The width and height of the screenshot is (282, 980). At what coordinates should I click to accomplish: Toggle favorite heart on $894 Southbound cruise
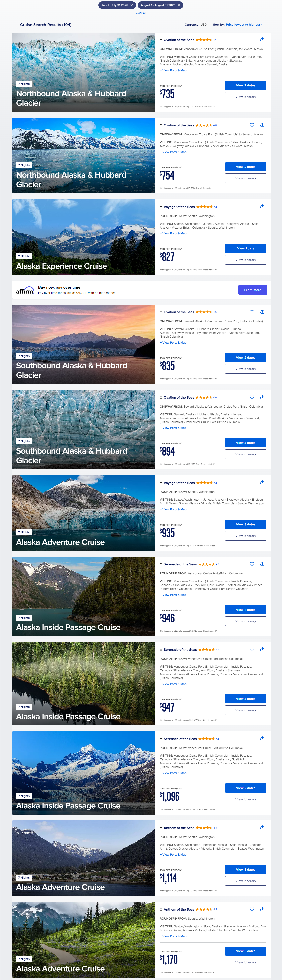coord(252,397)
